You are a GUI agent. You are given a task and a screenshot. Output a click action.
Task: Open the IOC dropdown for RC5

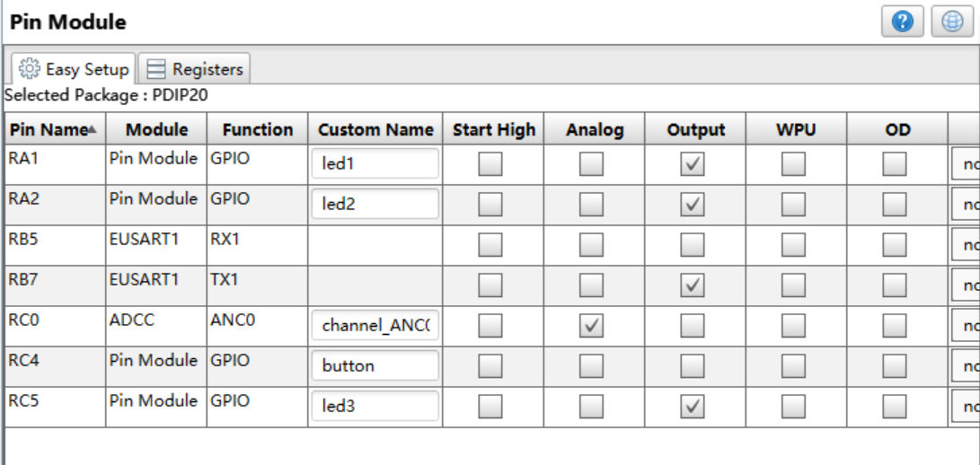(x=966, y=407)
